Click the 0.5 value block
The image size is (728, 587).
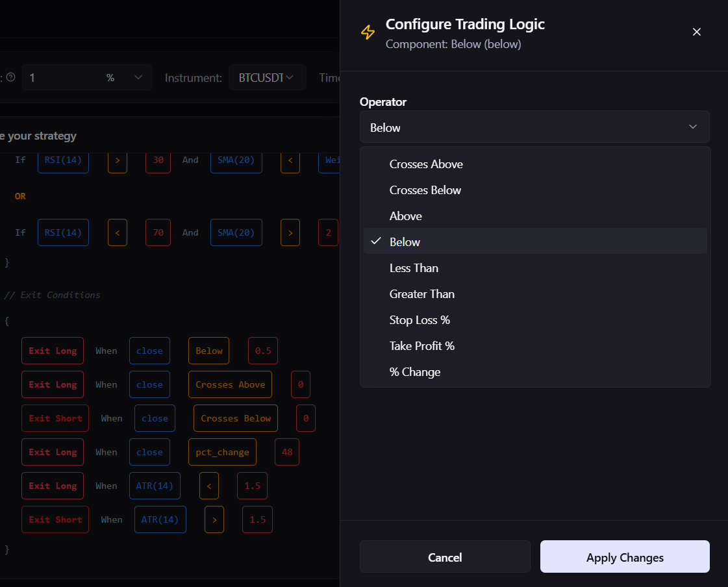[263, 351]
